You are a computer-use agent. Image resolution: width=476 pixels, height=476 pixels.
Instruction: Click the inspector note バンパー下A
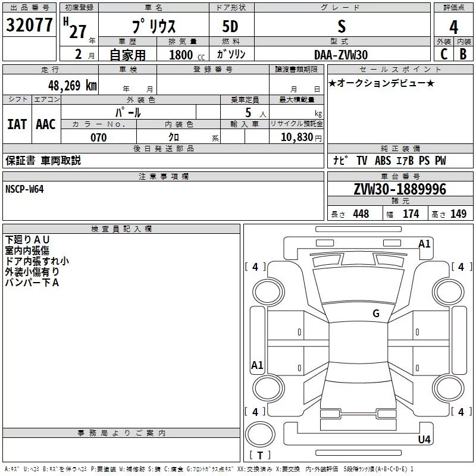click(32, 283)
